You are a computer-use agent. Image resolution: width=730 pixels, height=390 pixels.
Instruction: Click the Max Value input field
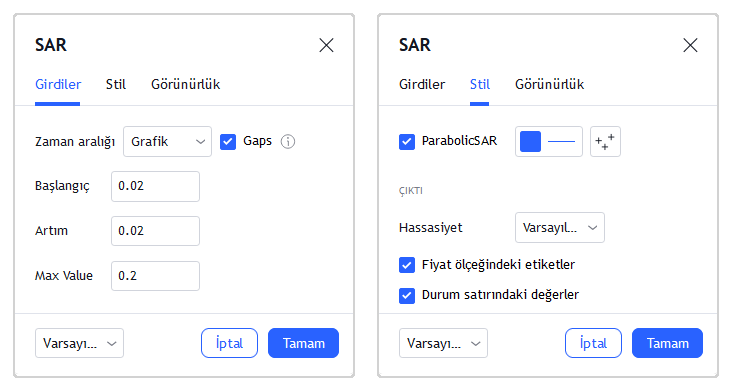click(x=155, y=276)
